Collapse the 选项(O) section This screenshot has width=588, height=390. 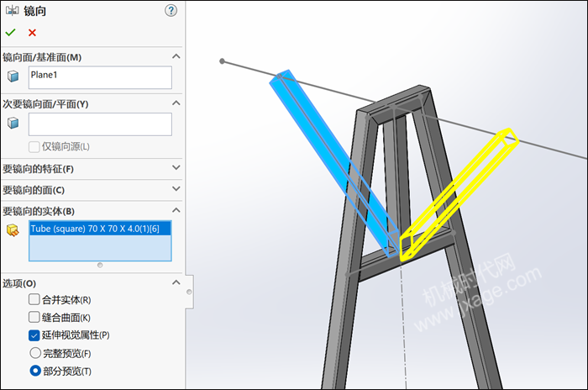[x=176, y=282]
